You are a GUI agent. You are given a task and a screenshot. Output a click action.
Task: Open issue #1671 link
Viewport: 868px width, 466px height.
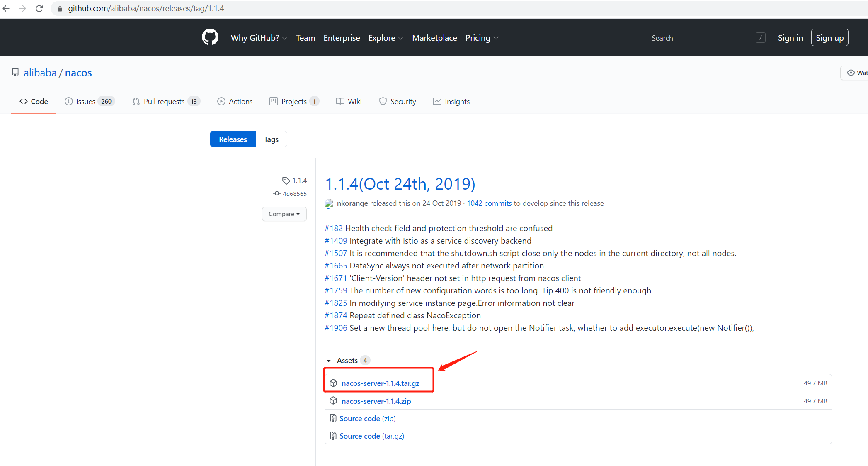coord(336,278)
